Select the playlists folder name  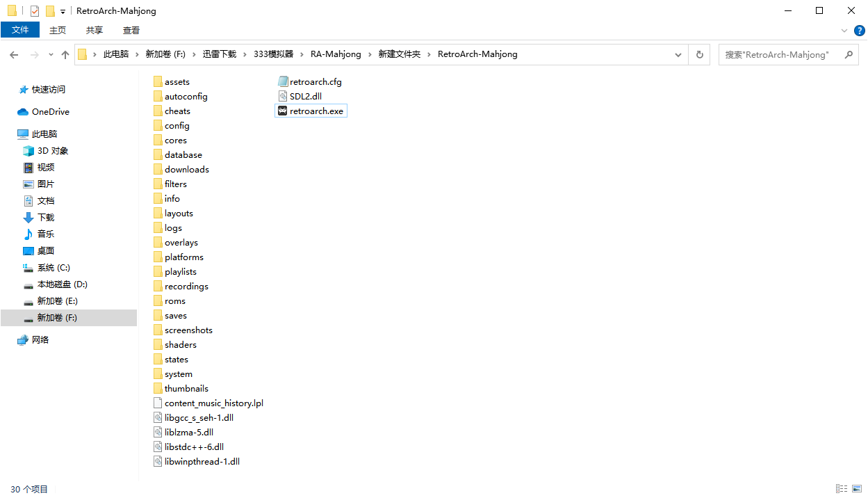(181, 271)
